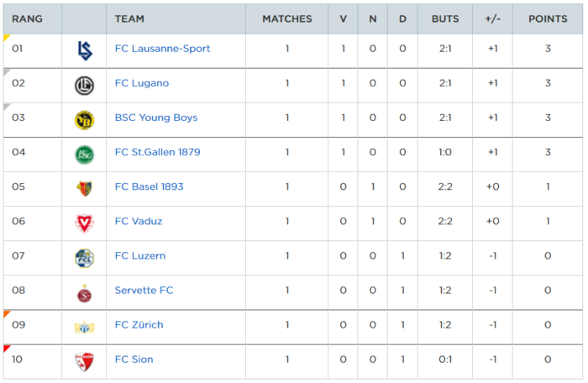The width and height of the screenshot is (588, 383).
Task: Select the FC Luzern club badge
Action: tap(84, 259)
